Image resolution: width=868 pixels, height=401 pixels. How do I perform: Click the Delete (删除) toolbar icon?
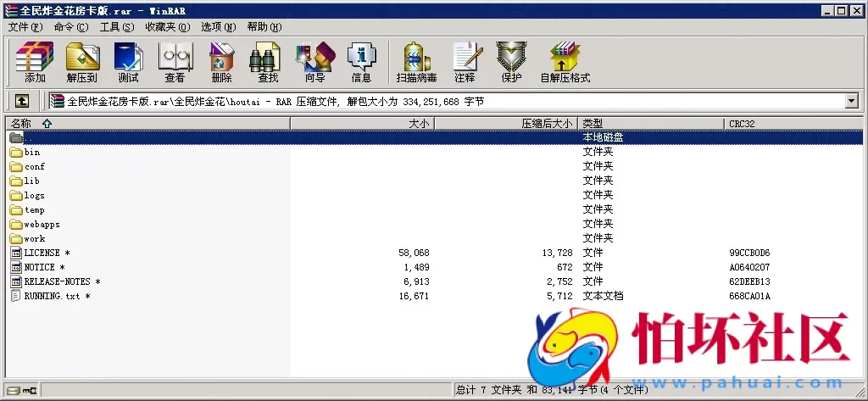coord(221,62)
